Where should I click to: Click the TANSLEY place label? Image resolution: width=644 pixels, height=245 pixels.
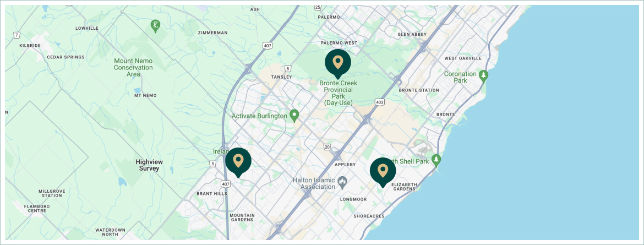[281, 77]
